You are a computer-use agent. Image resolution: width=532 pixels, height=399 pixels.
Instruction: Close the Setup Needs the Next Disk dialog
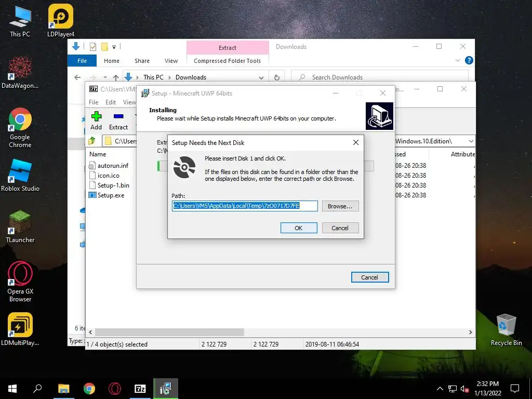[355, 142]
